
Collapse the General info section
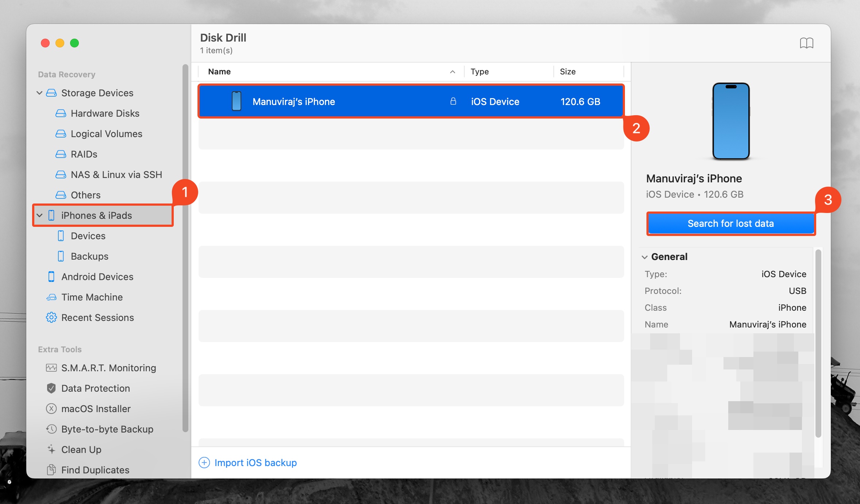pyautogui.click(x=645, y=257)
